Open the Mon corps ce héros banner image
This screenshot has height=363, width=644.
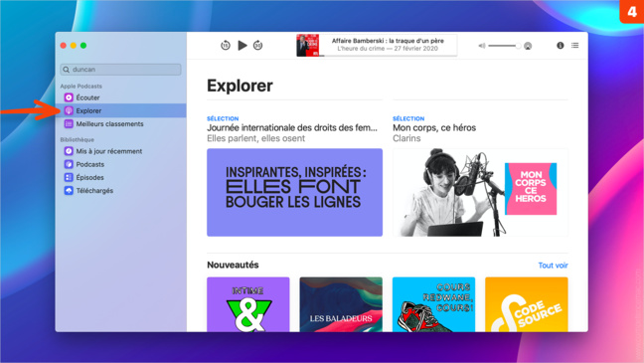(x=480, y=192)
